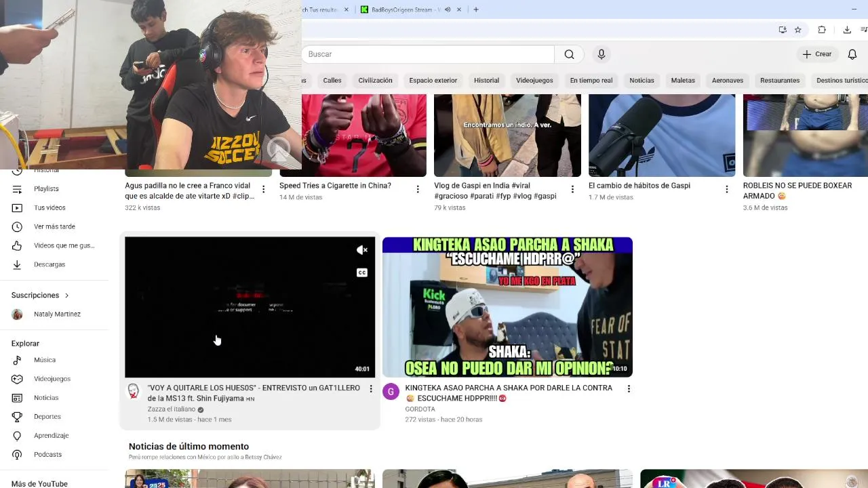Select the Espacio exterior filter chip
The image size is (868, 488).
tap(433, 80)
